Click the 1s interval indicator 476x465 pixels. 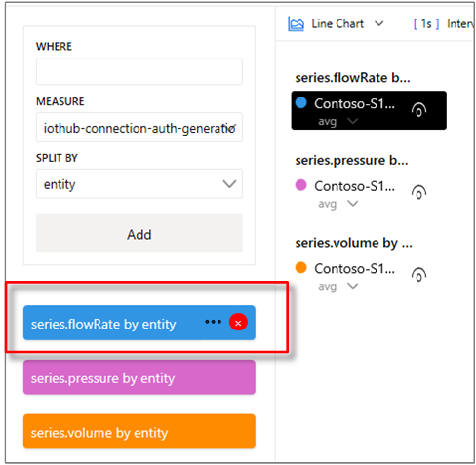tap(426, 23)
